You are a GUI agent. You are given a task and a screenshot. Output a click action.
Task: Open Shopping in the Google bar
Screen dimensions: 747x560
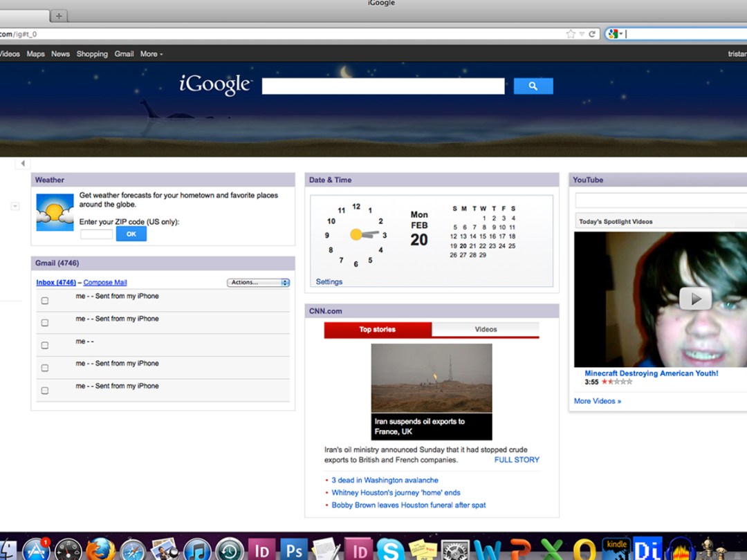tap(92, 54)
